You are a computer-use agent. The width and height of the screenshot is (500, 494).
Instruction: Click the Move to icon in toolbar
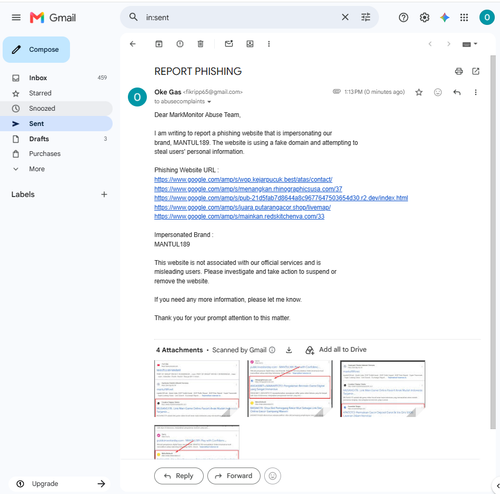click(250, 44)
